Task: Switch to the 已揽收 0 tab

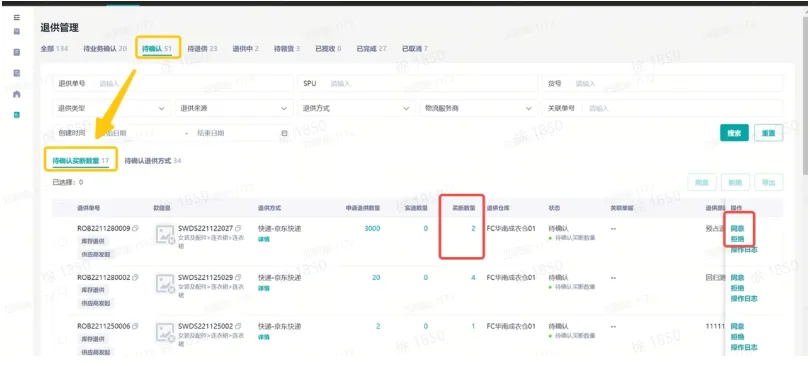Action: pyautogui.click(x=328, y=49)
